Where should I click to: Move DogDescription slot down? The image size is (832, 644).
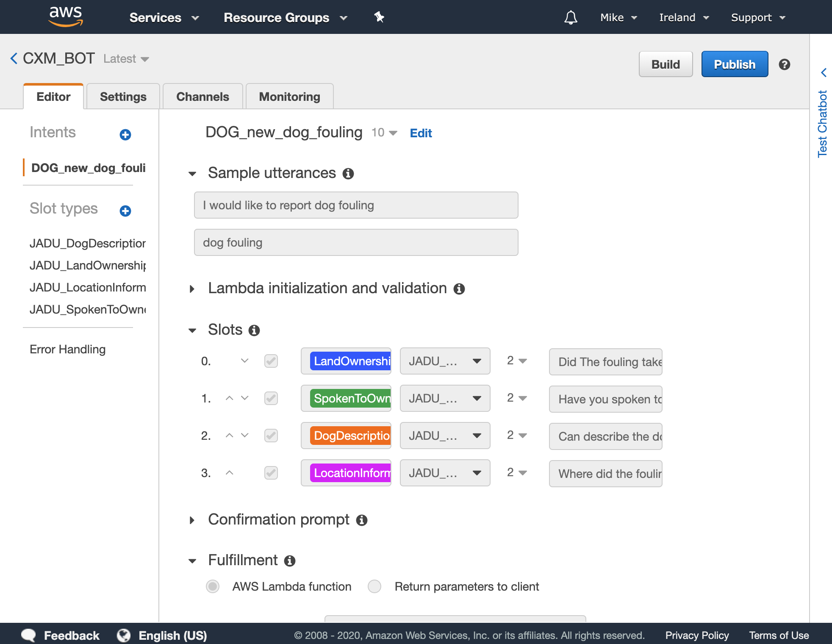[244, 435]
